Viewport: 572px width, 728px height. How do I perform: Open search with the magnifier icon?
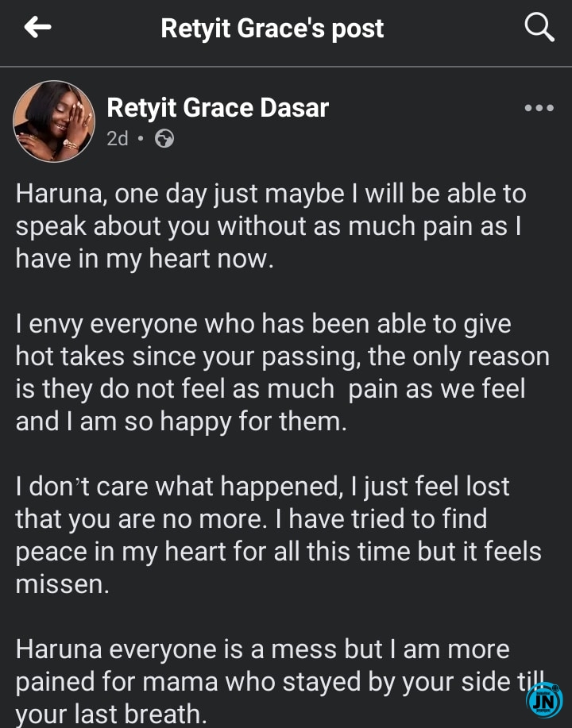539,29
